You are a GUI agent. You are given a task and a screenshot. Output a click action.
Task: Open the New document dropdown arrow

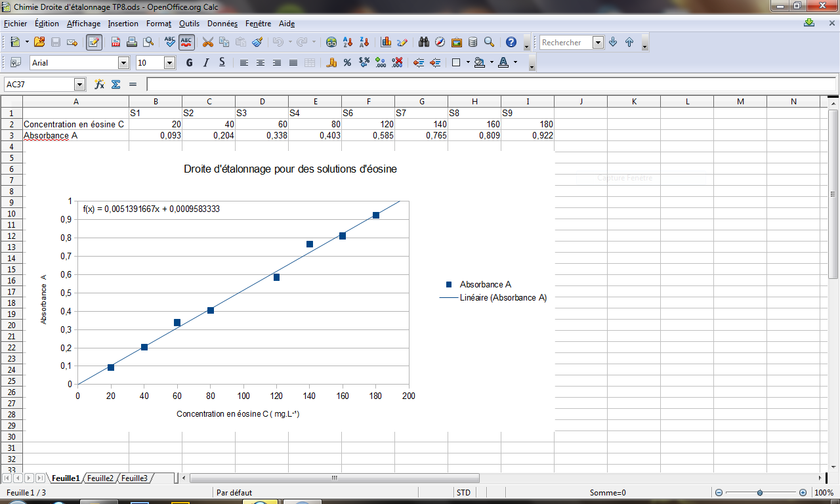coord(27,42)
